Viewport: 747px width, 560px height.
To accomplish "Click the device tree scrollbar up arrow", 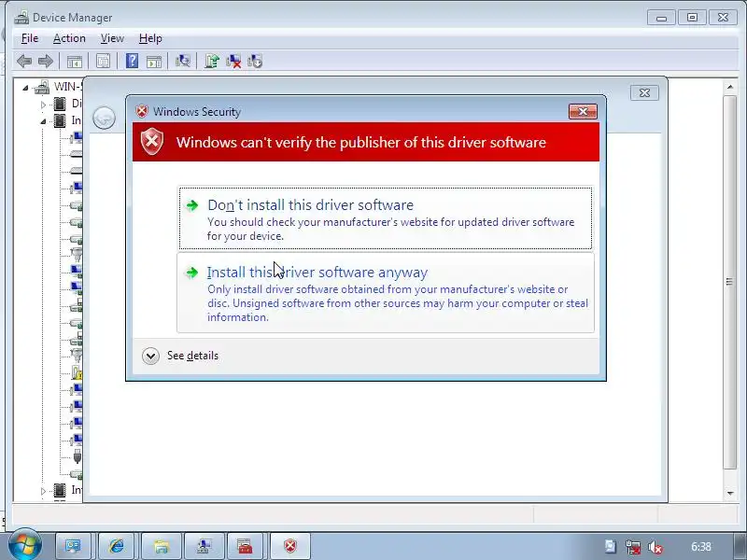I will pyautogui.click(x=730, y=87).
